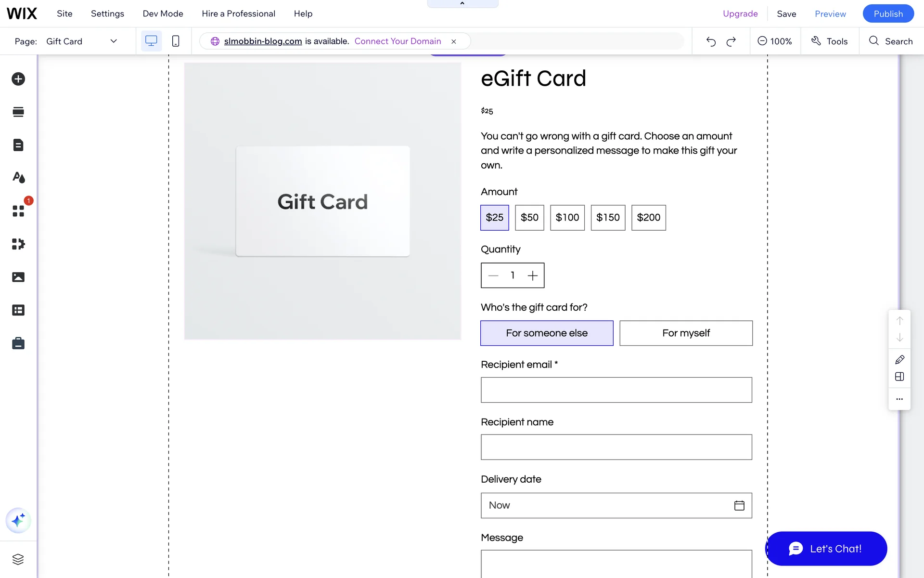Select the $200 amount option
Viewport: 924px width, 578px height.
pos(648,218)
